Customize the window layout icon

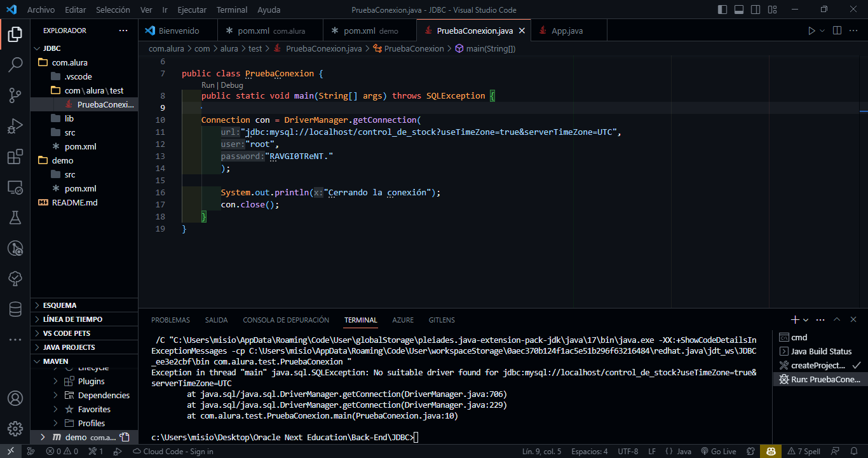click(x=772, y=10)
